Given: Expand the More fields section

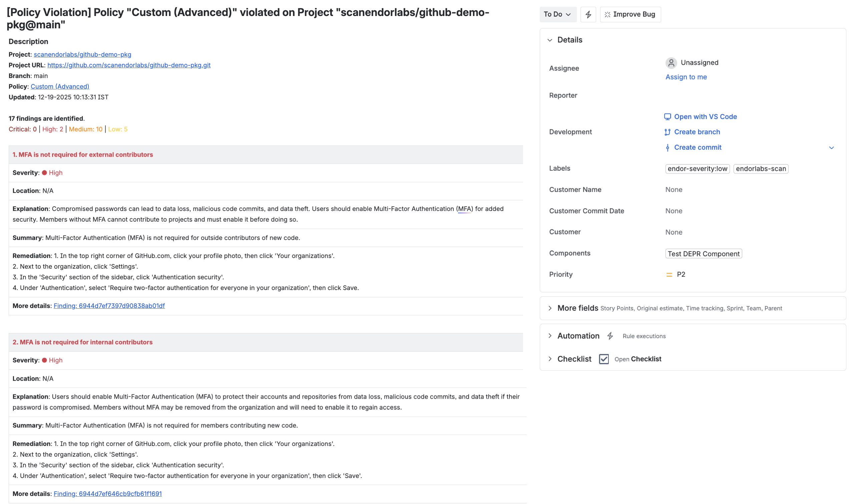Looking at the screenshot, I should (x=550, y=308).
